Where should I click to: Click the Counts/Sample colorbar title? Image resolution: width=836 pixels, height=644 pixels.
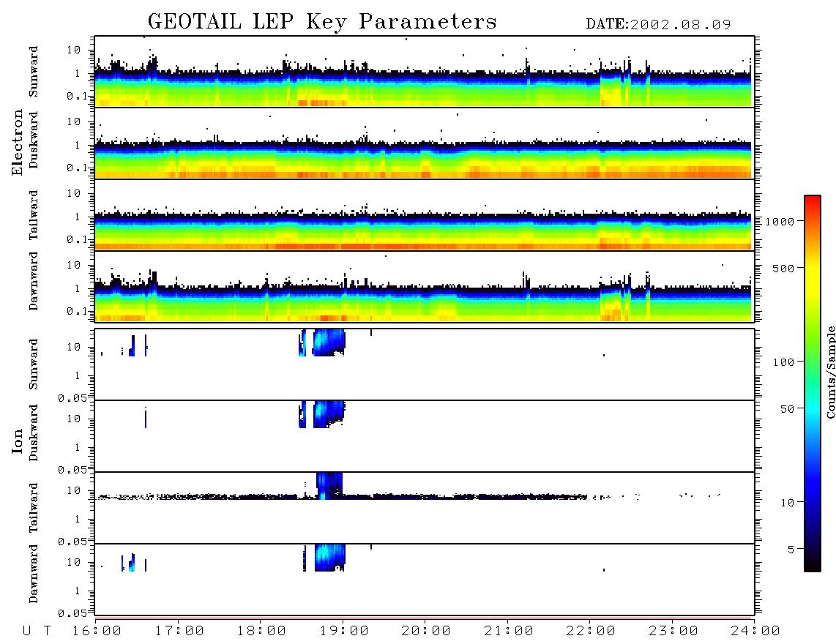click(831, 372)
